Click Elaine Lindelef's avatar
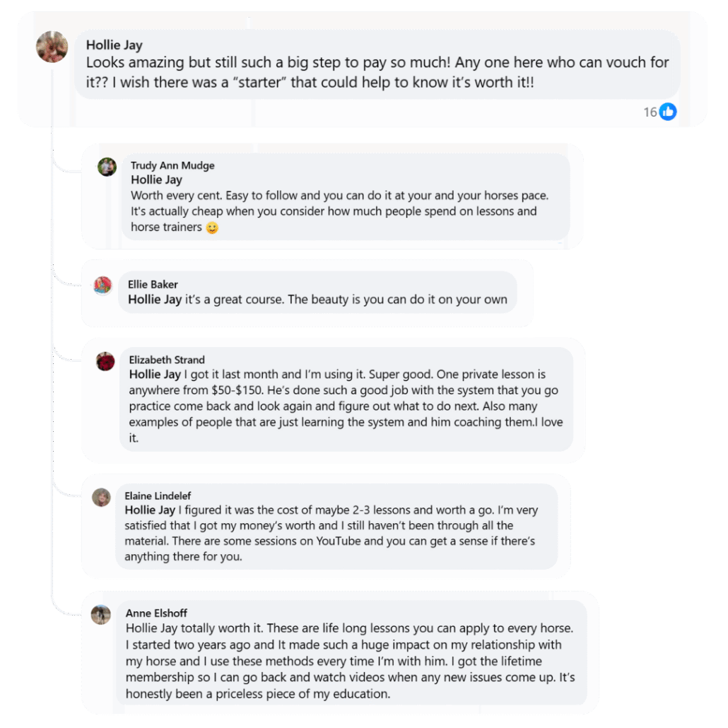728x728 pixels. coord(102,498)
